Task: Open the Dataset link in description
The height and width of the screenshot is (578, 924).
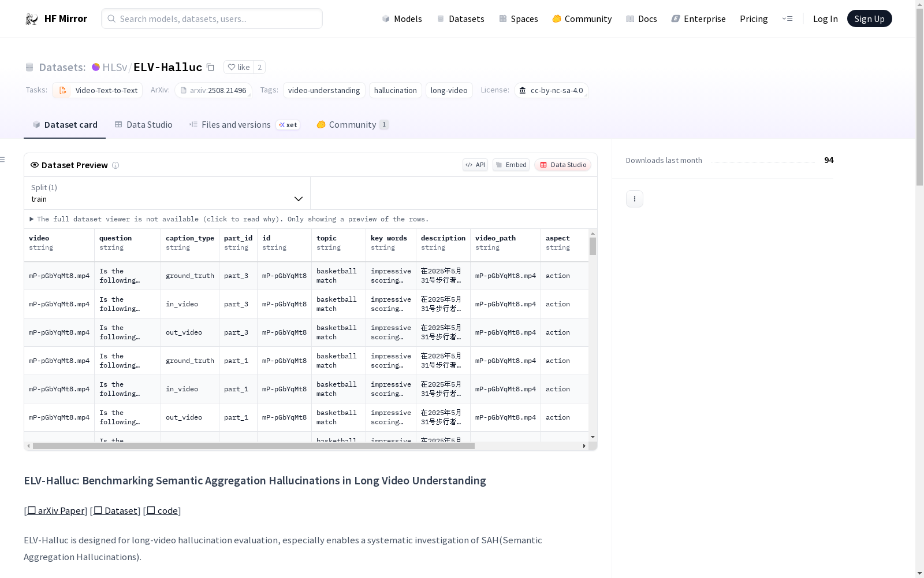Action: click(x=115, y=511)
